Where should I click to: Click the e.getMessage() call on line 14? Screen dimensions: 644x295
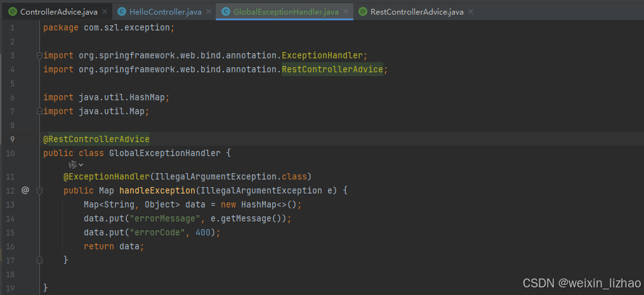click(x=249, y=219)
